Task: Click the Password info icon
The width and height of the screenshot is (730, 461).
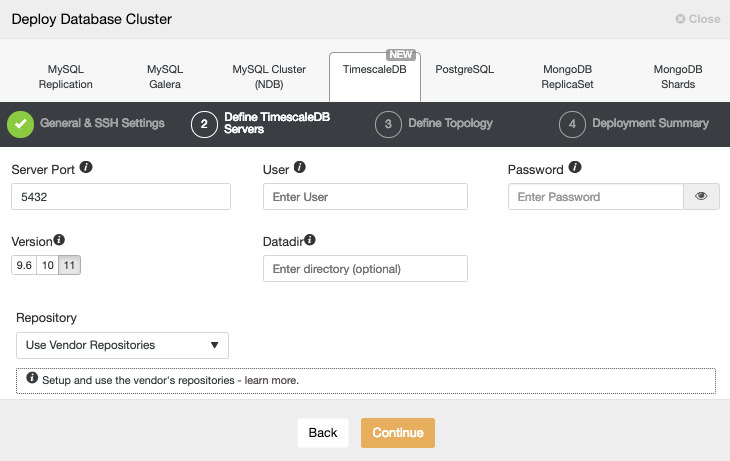Action: point(575,167)
